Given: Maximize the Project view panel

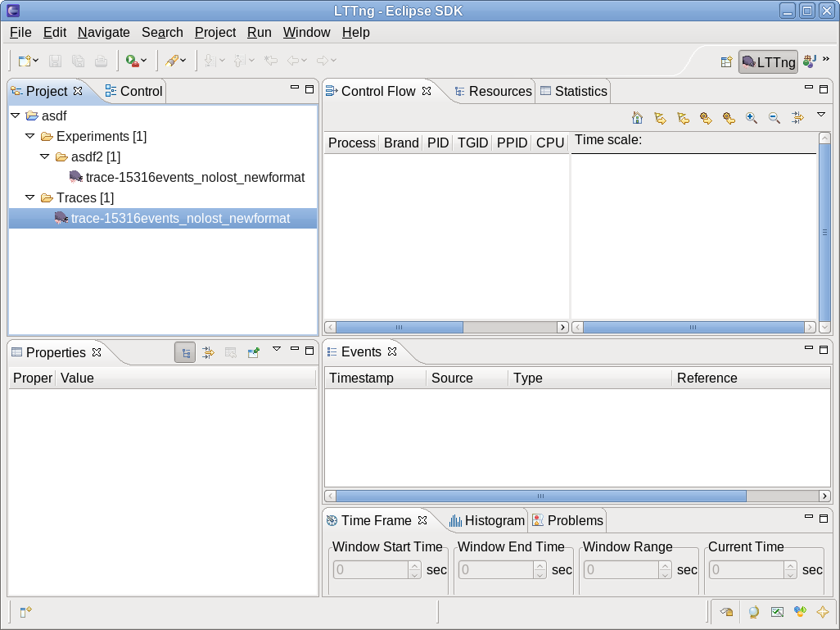Looking at the screenshot, I should 309,89.
